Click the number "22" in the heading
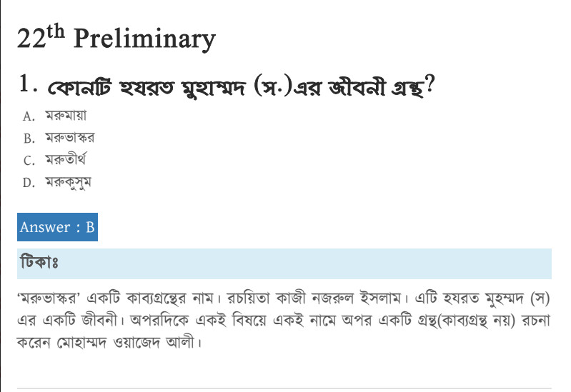The width and height of the screenshot is (571, 392). (32, 39)
